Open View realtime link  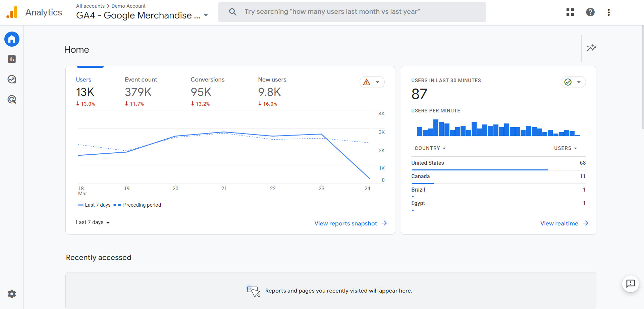[x=564, y=223]
